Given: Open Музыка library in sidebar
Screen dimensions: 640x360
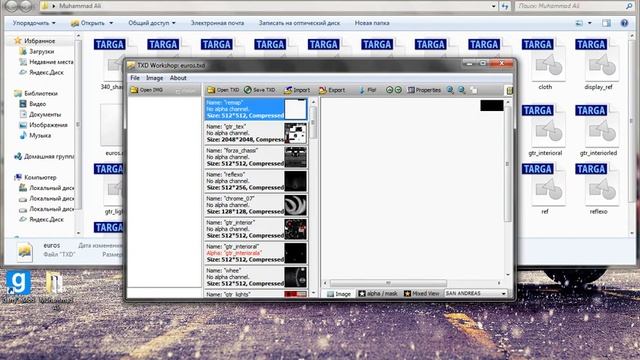Looking at the screenshot, I should (x=40, y=135).
